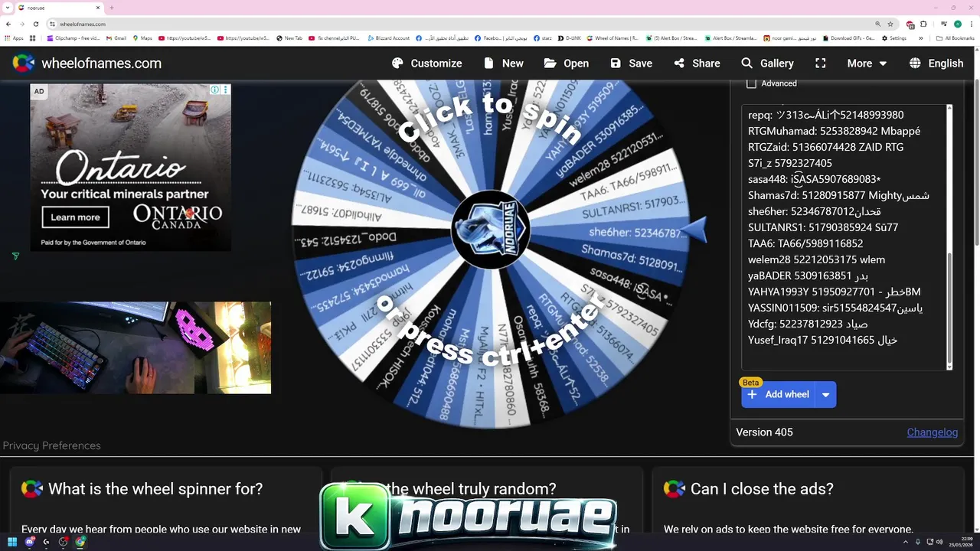Select entry line 'TAA6: TAA66/5989116852'
The image size is (980, 551).
(805, 243)
